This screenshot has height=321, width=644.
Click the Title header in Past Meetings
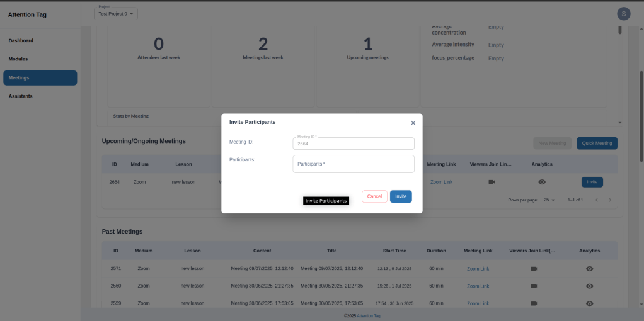click(332, 251)
